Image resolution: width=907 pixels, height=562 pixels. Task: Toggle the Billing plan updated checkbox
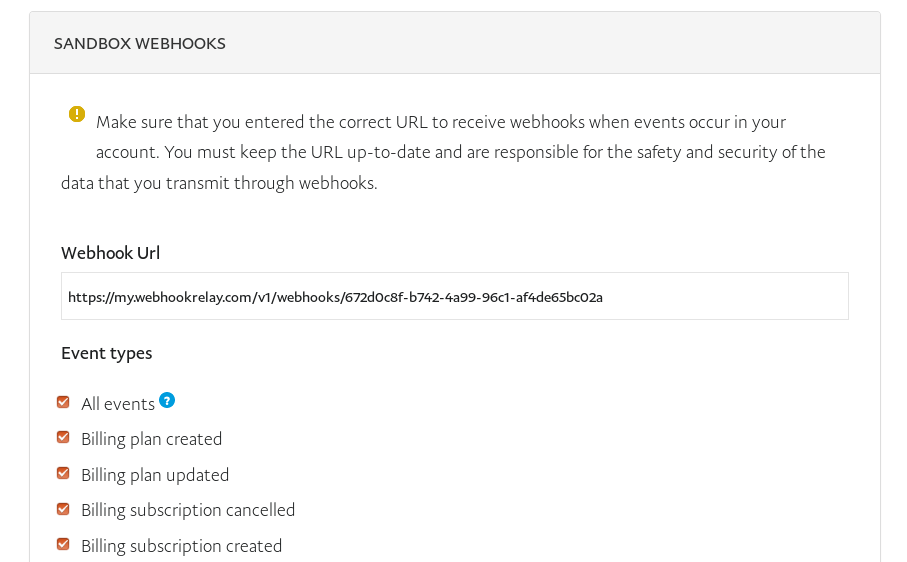[x=63, y=473]
